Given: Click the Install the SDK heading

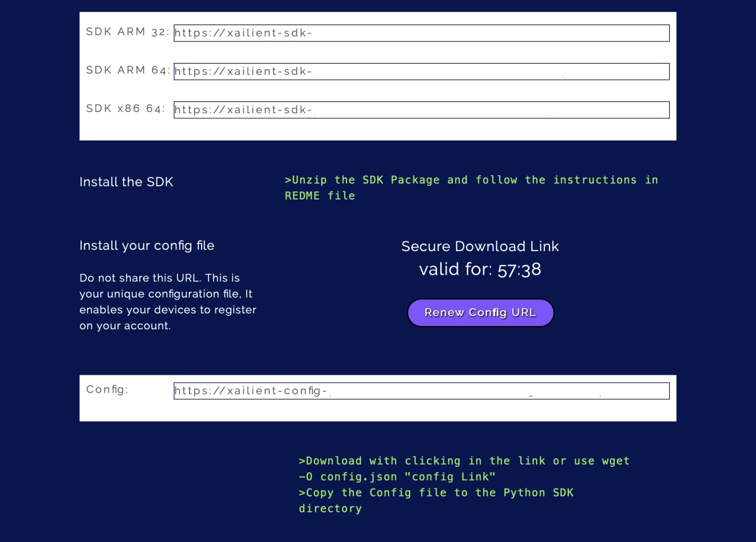Looking at the screenshot, I should tap(126, 182).
